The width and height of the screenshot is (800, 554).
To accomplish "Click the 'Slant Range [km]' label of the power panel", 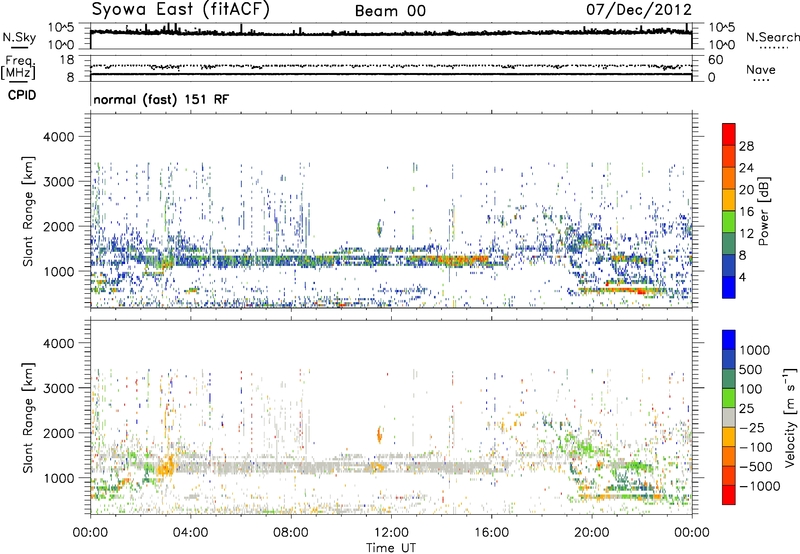I will [x=28, y=211].
